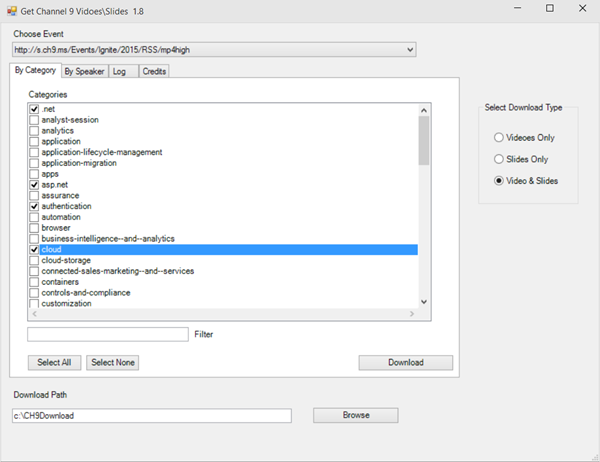Uncheck the .net category
Image resolution: width=600 pixels, height=462 pixels.
[34, 109]
